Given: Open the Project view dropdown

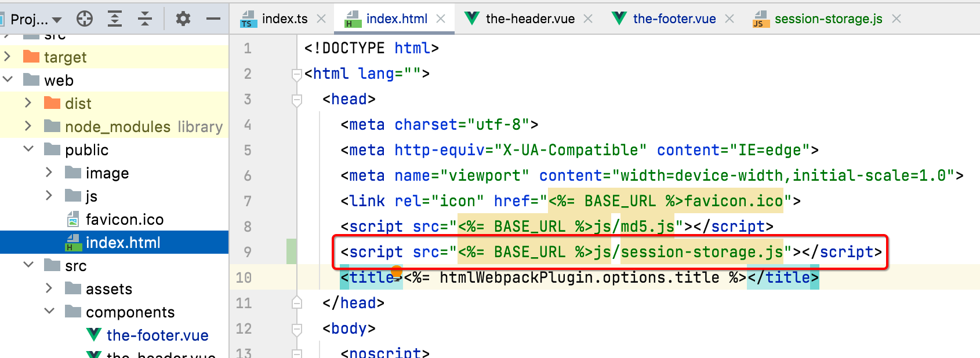Looking at the screenshot, I should [36, 20].
